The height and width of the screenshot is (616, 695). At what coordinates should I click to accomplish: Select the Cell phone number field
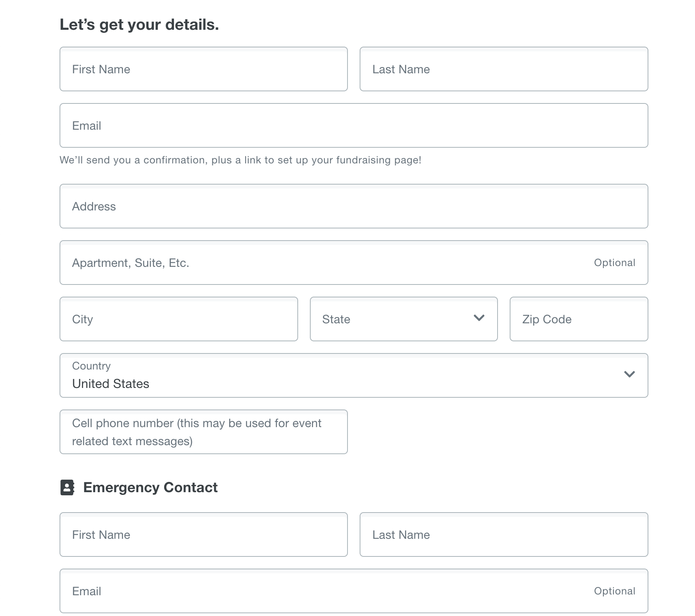[x=203, y=432]
